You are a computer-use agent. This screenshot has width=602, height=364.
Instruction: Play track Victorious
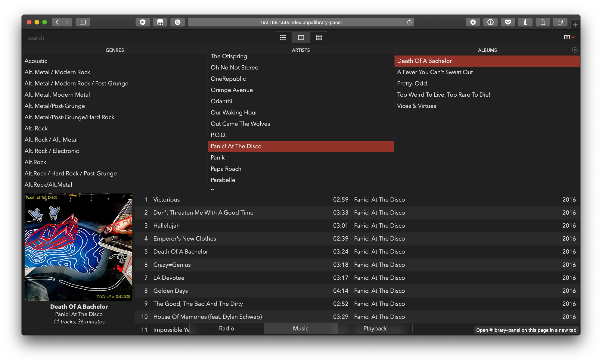358,200
